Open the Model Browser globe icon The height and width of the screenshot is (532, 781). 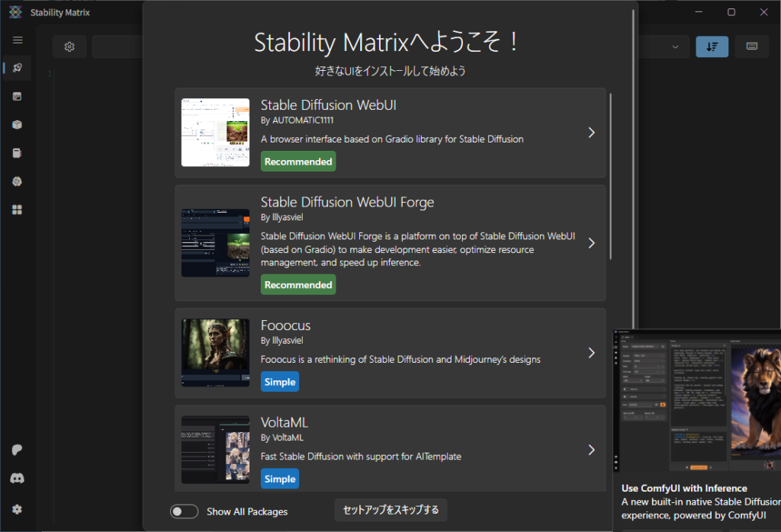tap(18, 181)
